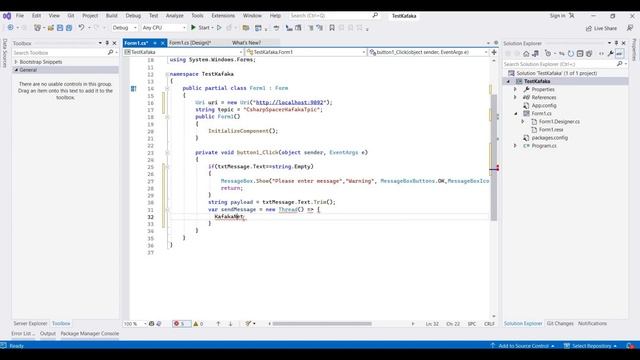Click the split editor plus icon
The height and width of the screenshot is (360, 640).
[x=494, y=52]
